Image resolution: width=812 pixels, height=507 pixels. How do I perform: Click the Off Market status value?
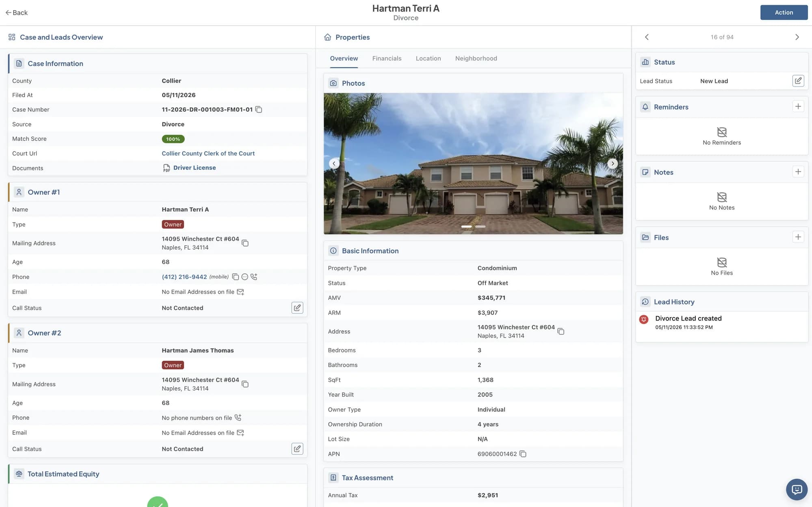(493, 283)
